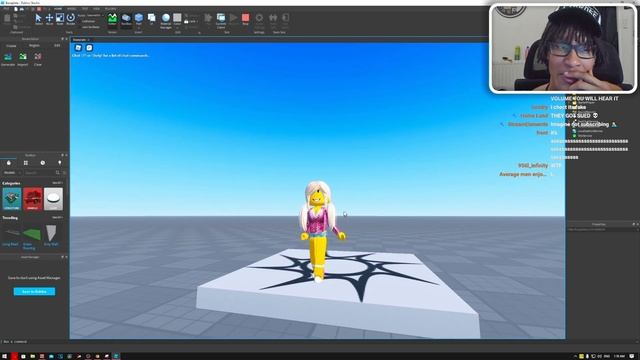Activate the Scale tool
Viewport: 640px width, 360px height.
[x=60, y=19]
